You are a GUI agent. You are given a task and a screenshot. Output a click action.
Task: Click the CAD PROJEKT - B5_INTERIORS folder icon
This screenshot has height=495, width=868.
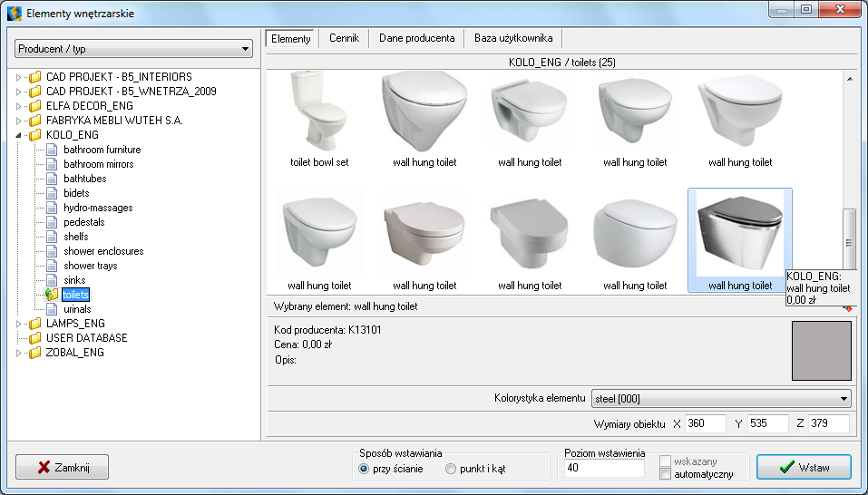pos(35,77)
